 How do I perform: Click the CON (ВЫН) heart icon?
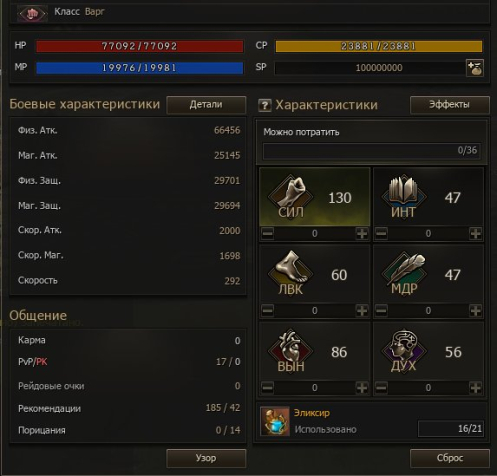pyautogui.click(x=291, y=350)
